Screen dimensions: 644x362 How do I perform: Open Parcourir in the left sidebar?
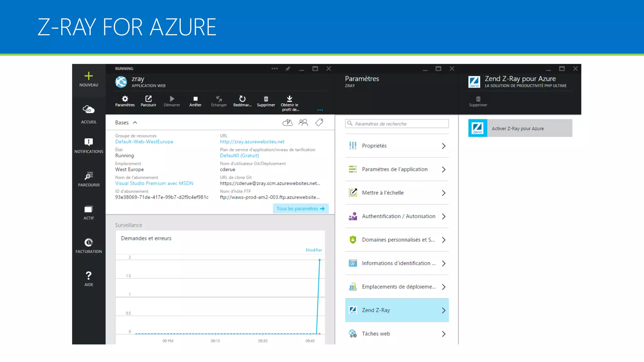(89, 179)
